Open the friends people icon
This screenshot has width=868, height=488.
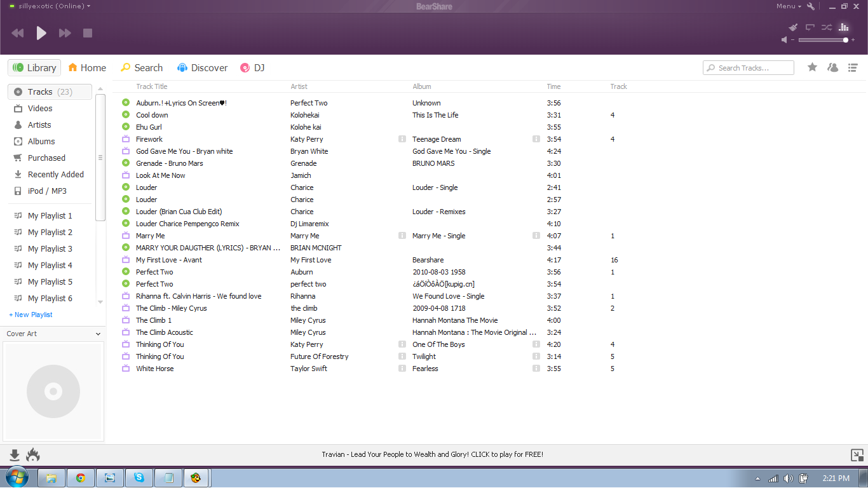(x=832, y=67)
